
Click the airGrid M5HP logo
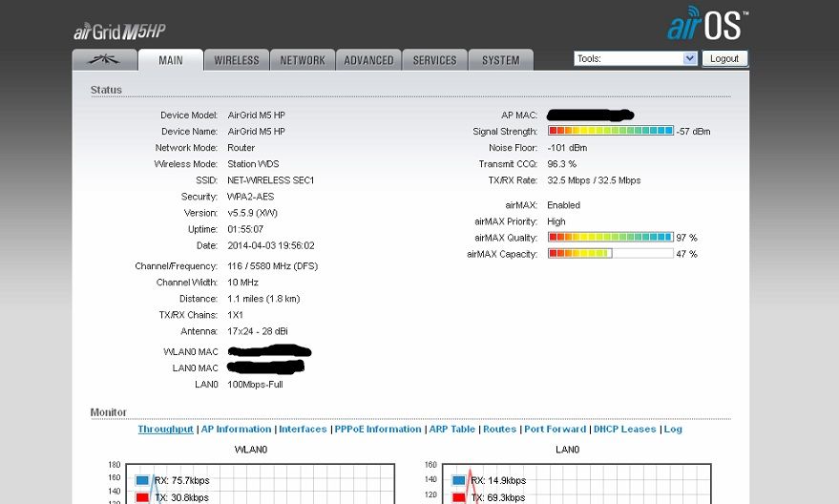point(120,31)
